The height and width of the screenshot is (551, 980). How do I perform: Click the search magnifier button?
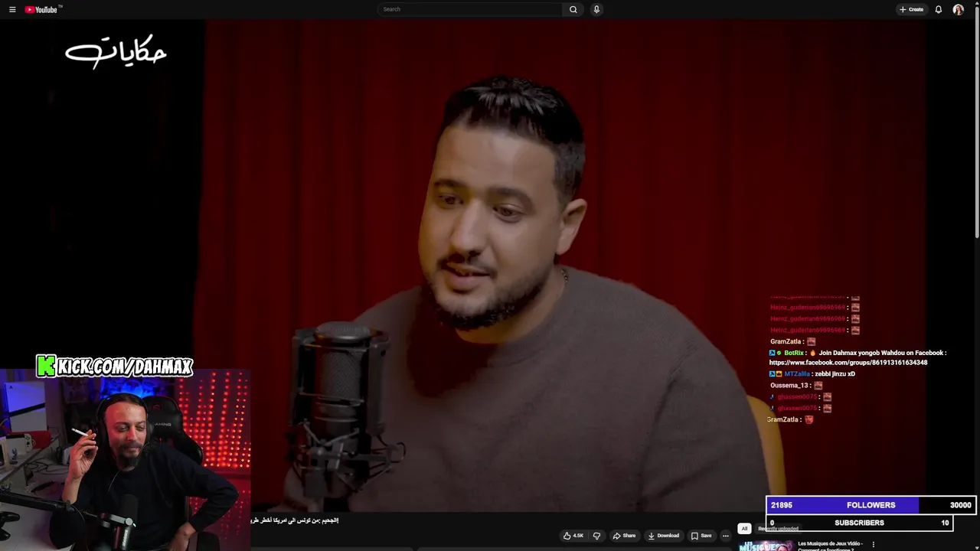[x=573, y=9]
